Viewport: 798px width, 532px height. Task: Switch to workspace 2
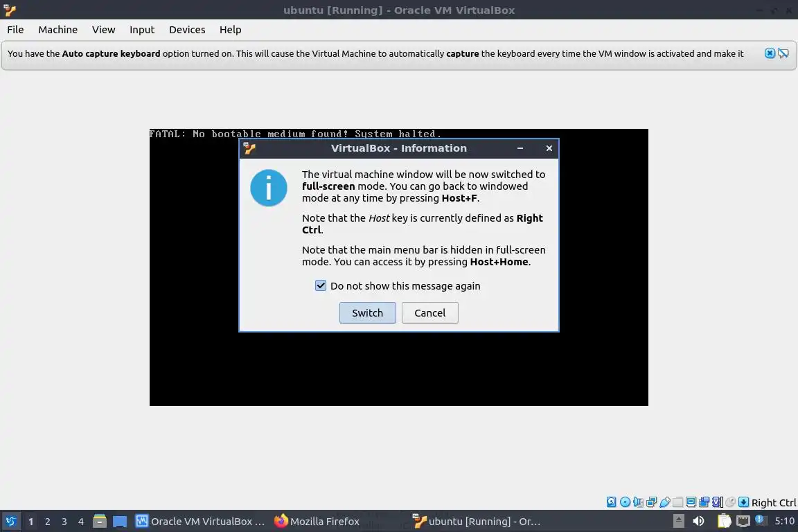tap(48, 522)
